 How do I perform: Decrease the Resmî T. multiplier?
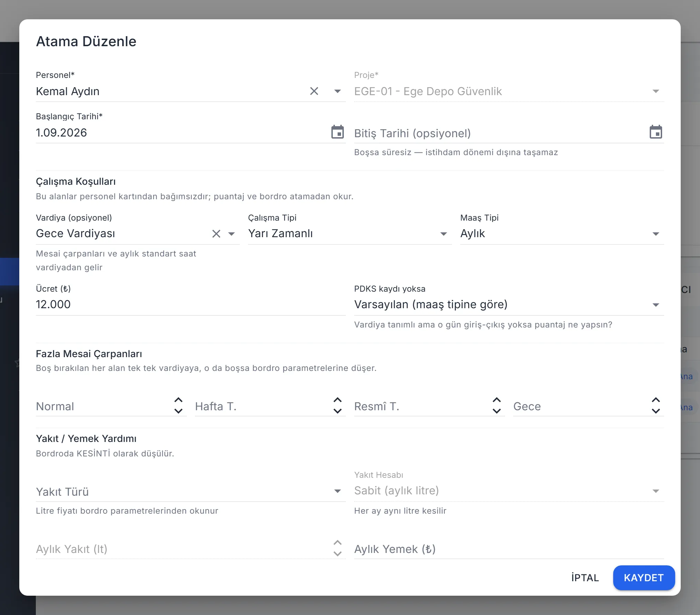tap(497, 411)
